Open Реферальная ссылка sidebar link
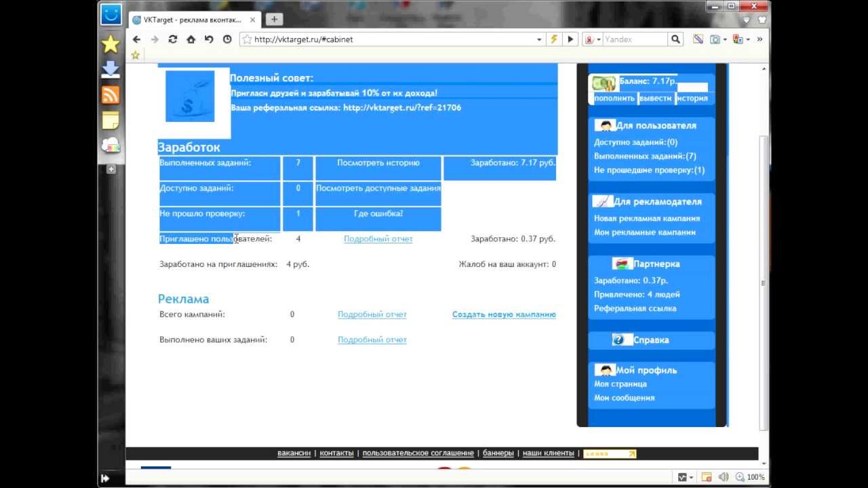This screenshot has width=868, height=488. point(635,308)
